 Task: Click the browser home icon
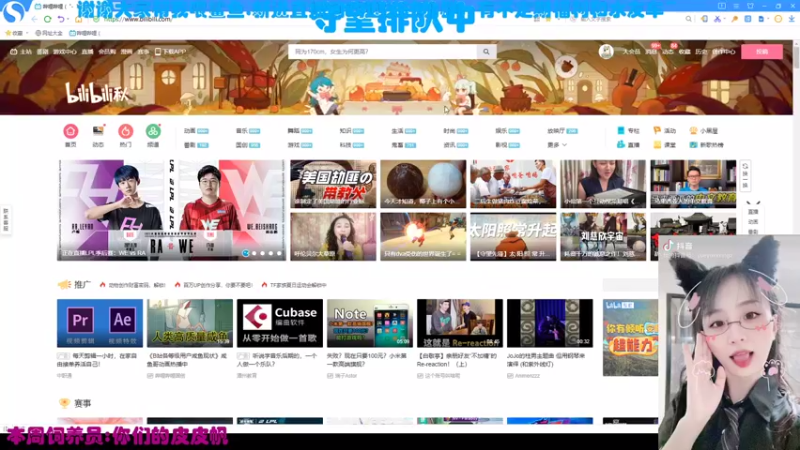tap(79, 19)
